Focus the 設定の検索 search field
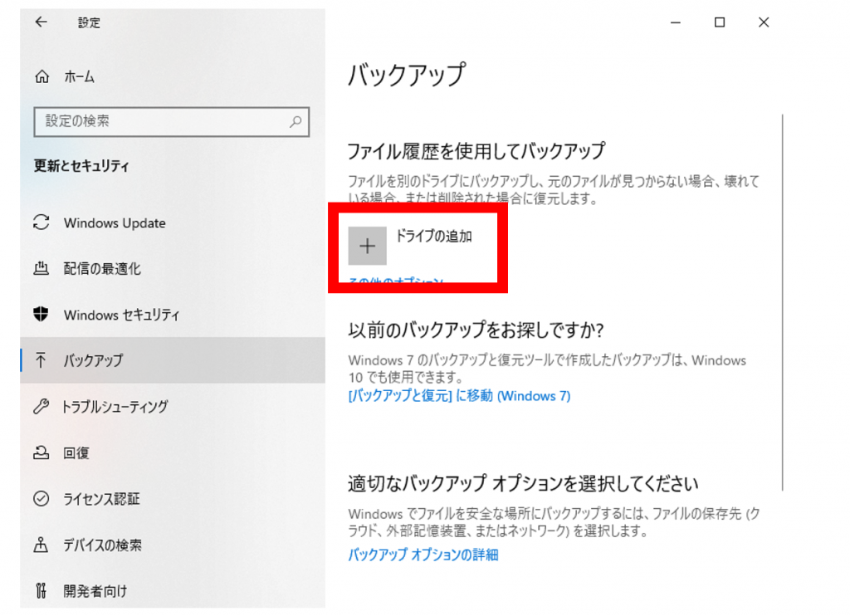The image size is (850, 616). point(162,121)
